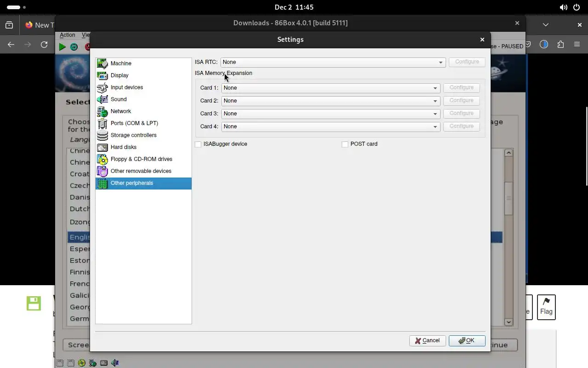
Task: Open Floppy & CD-ROM drives settings
Action: [143, 159]
